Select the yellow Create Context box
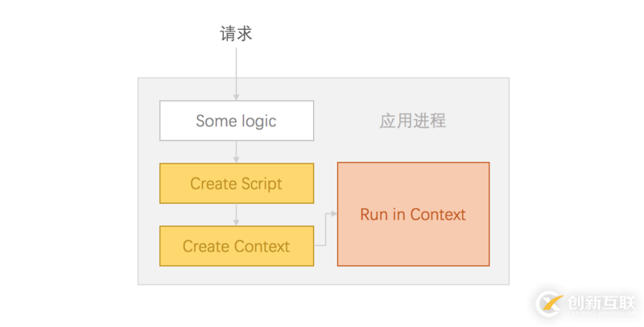644x327 pixels. coord(236,246)
